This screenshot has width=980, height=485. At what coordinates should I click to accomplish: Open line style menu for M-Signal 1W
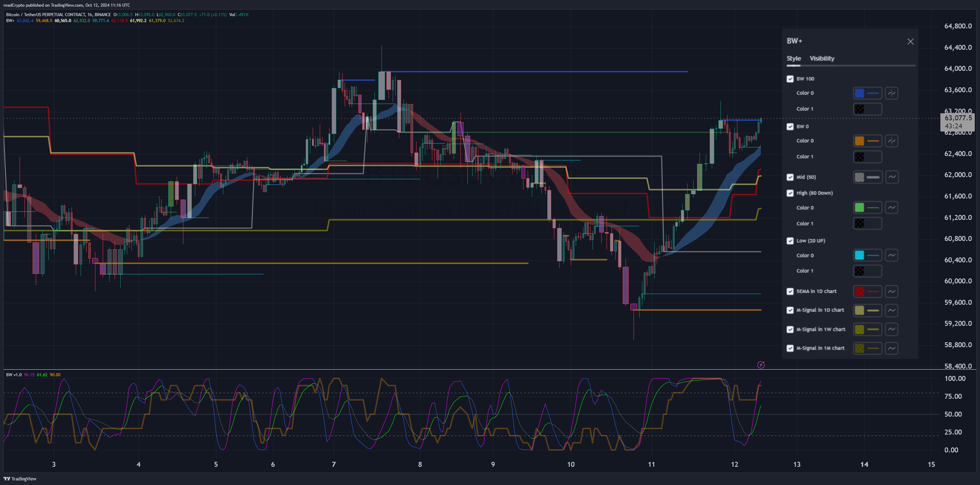(x=892, y=329)
